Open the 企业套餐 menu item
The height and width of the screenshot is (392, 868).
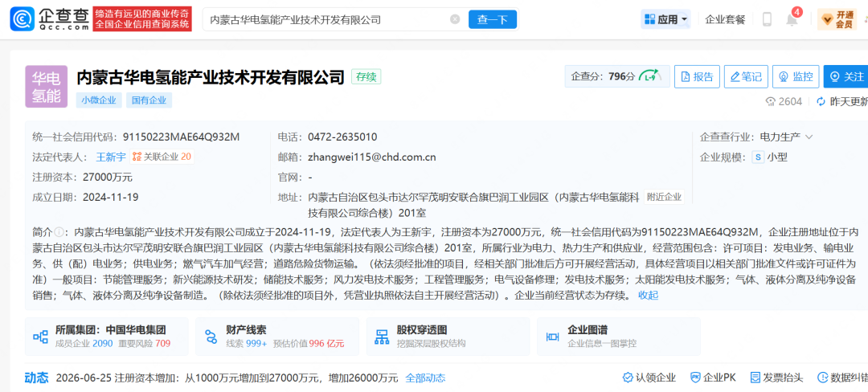click(725, 19)
